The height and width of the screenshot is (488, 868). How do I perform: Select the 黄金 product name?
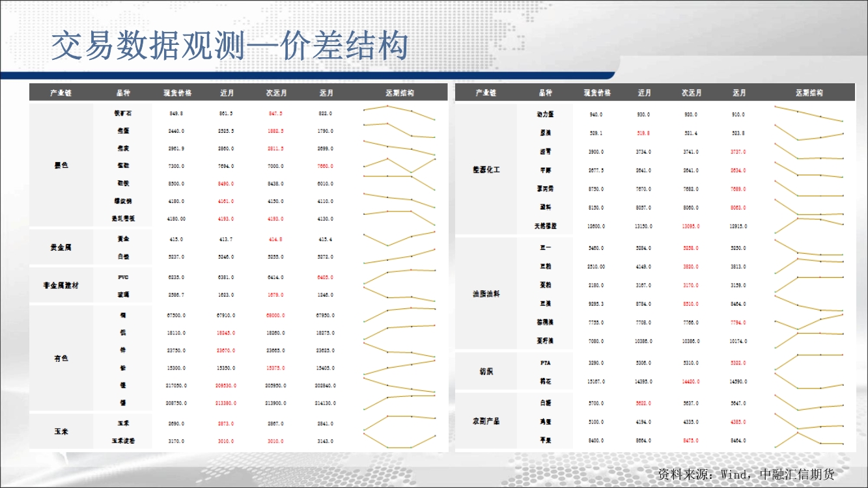coord(122,239)
